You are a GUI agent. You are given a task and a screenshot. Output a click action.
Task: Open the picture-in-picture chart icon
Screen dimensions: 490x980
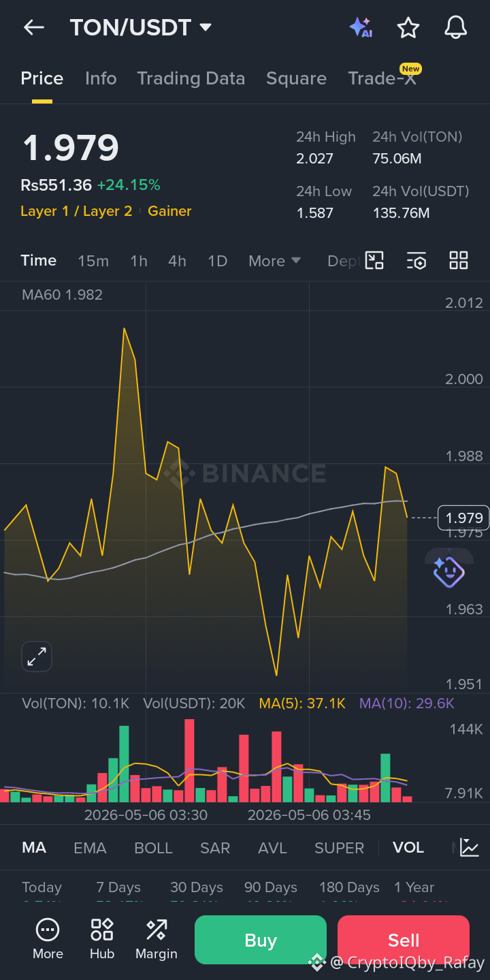tap(375, 260)
